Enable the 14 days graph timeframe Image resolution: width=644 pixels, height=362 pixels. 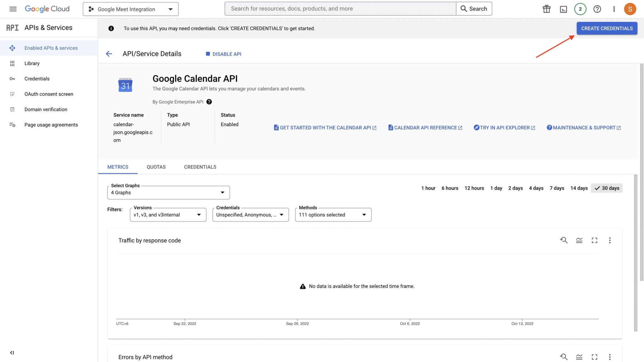point(579,188)
